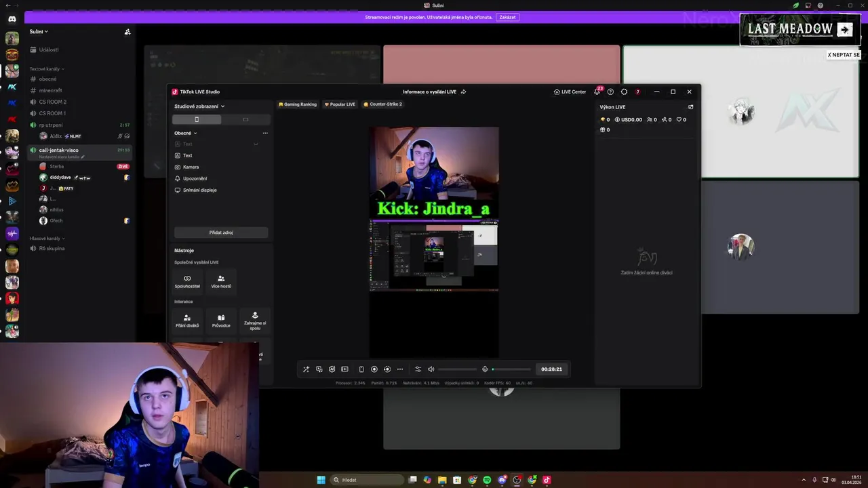
Task: Open Spotify from the taskbar
Action: pyautogui.click(x=487, y=480)
